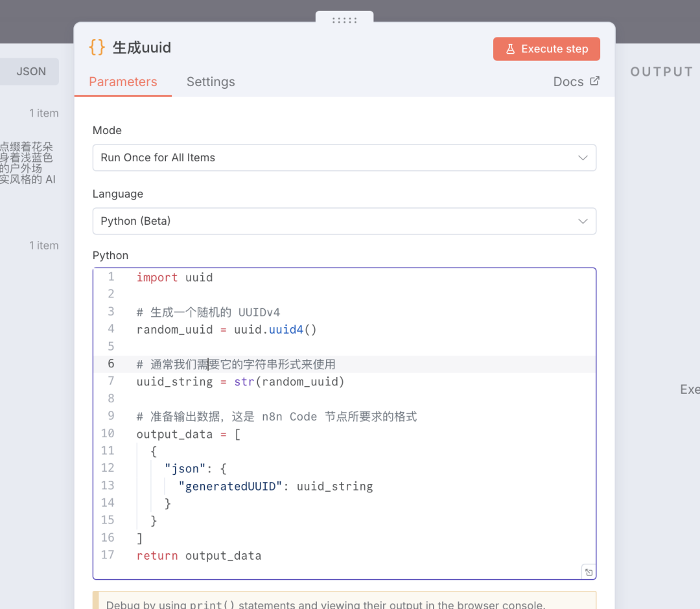
Task: Switch to the Parameters tab
Action: 123,82
